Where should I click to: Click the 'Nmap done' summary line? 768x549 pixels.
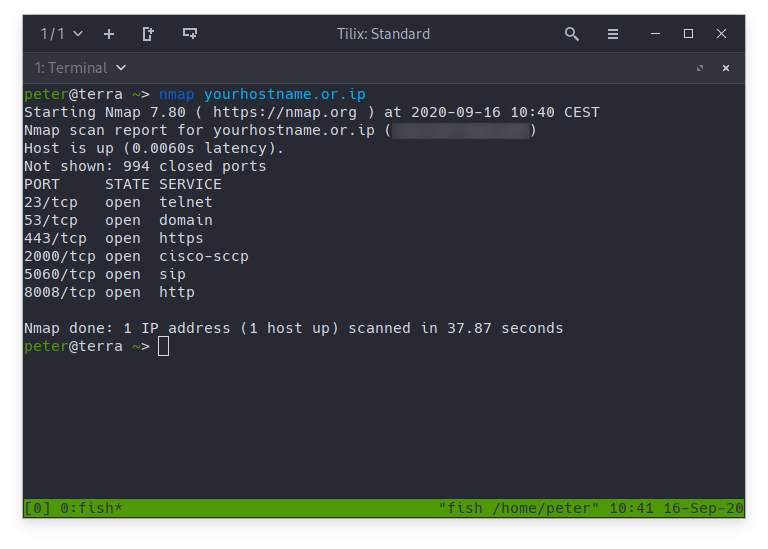[x=293, y=328]
